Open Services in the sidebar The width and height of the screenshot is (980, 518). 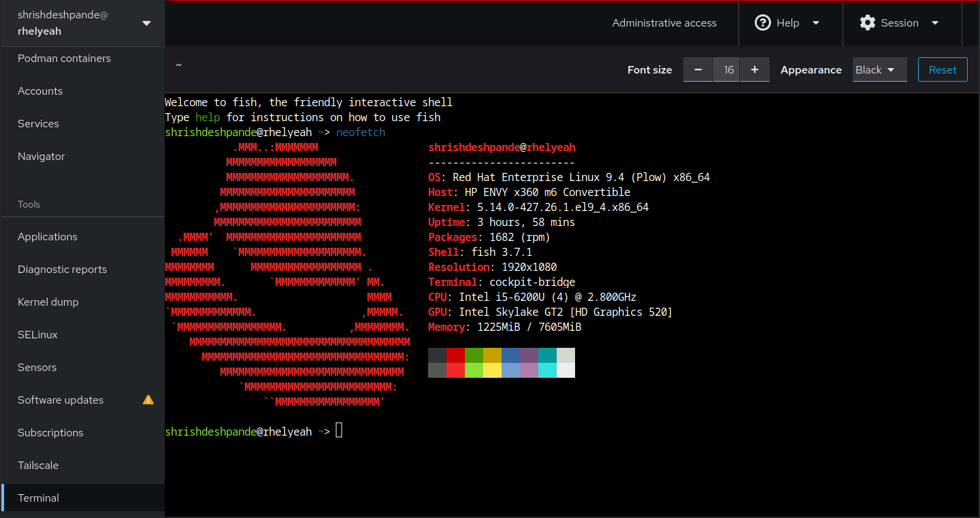click(82, 124)
